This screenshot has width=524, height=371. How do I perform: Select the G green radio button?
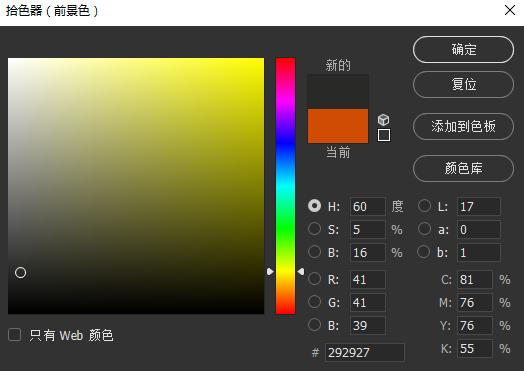[314, 301]
